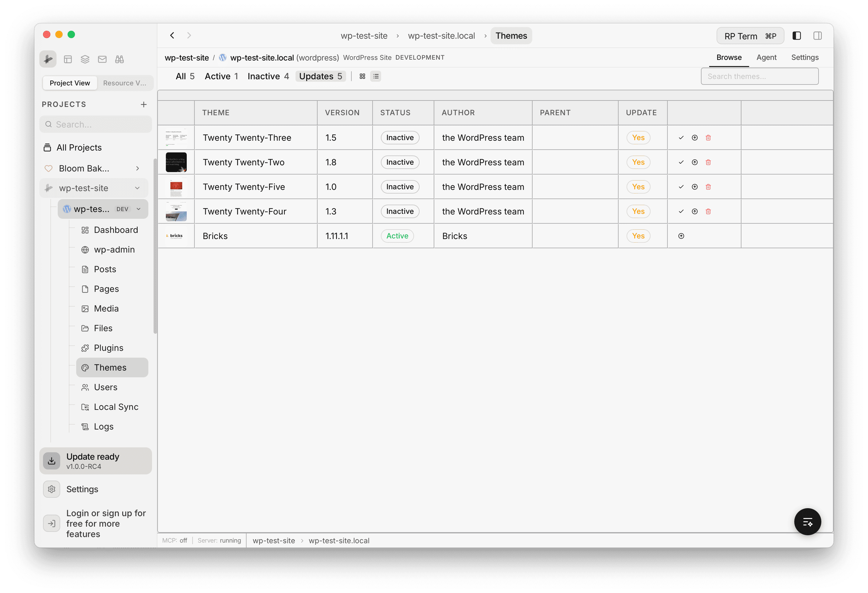
Task: Update the Bricks theme via upload arrow
Action: click(x=681, y=236)
